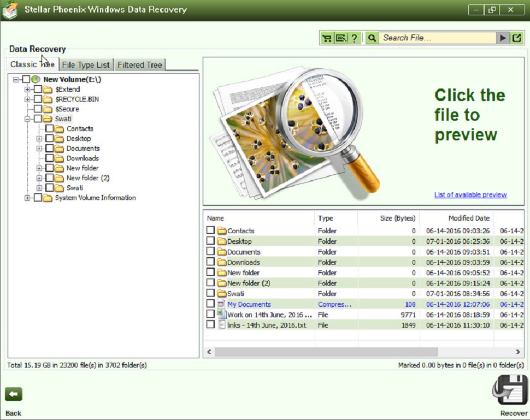The width and height of the screenshot is (530, 420).
Task: Sort by the Size (Bytes) column header
Action: click(388, 218)
